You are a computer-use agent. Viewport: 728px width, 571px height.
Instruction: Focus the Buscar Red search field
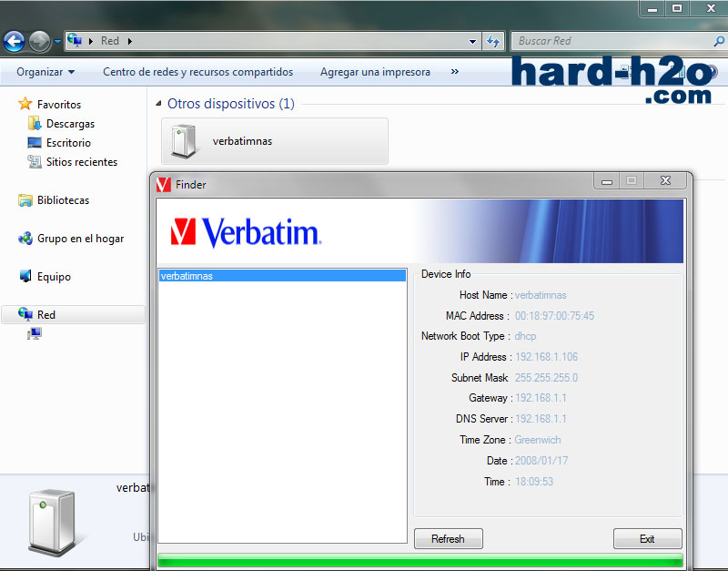pyautogui.click(x=612, y=41)
